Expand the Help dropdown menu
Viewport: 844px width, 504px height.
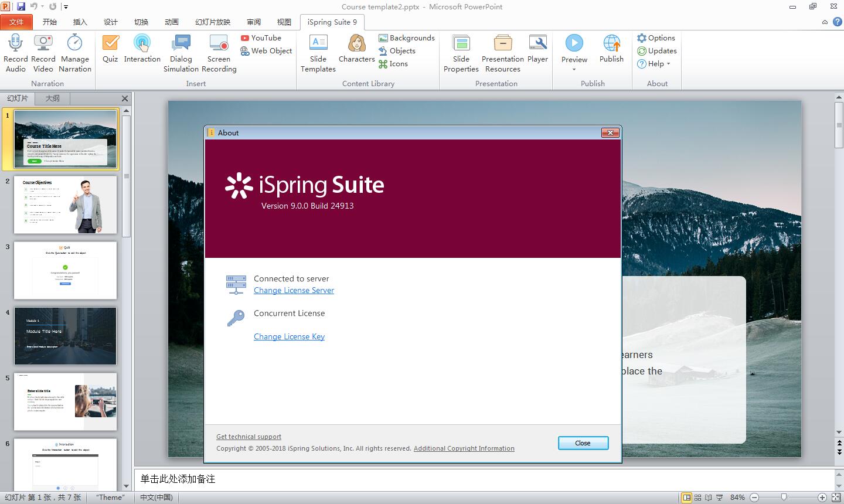[x=668, y=64]
